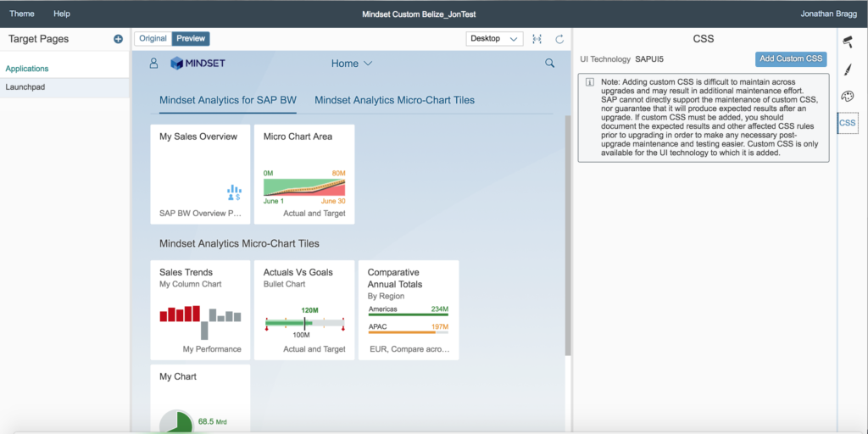The width and height of the screenshot is (868, 434).
Task: Open the Desktop device dropdown
Action: (x=494, y=39)
